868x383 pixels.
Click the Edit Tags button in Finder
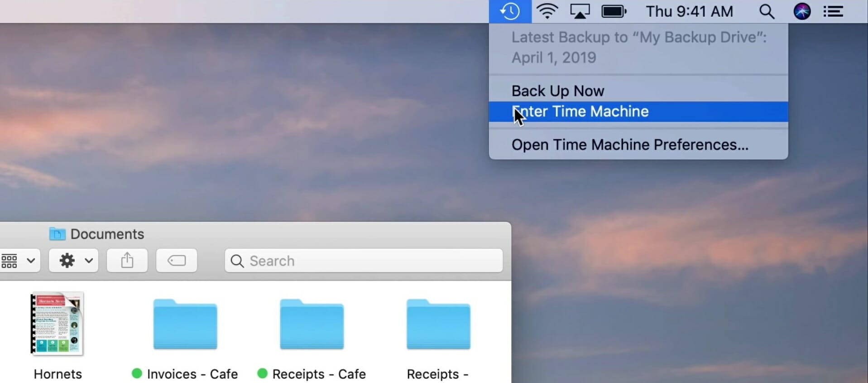point(177,261)
